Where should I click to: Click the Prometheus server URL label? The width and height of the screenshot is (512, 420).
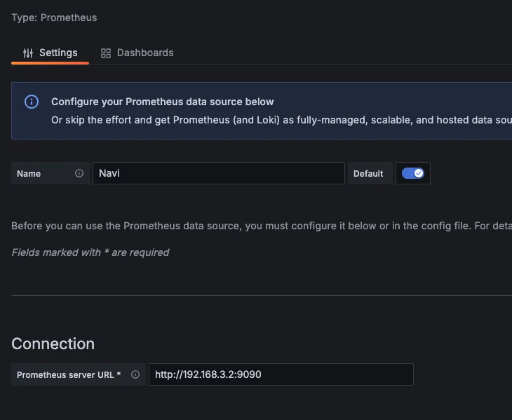point(69,375)
